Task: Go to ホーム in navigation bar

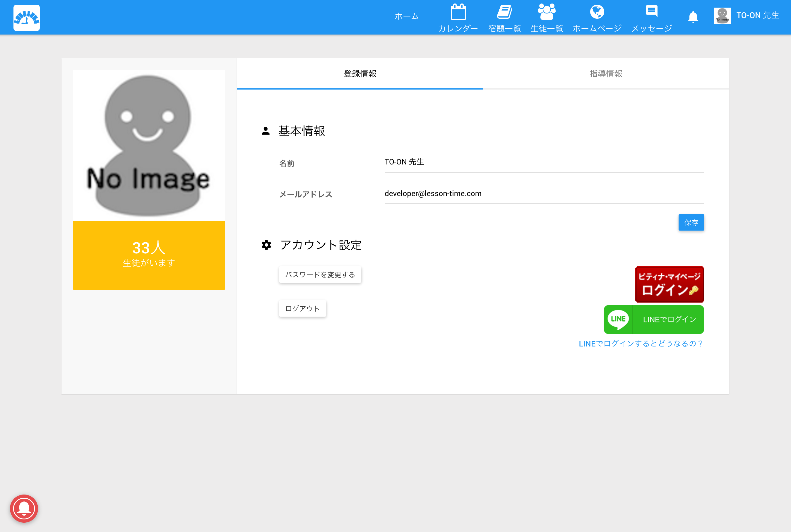Action: pos(407,16)
